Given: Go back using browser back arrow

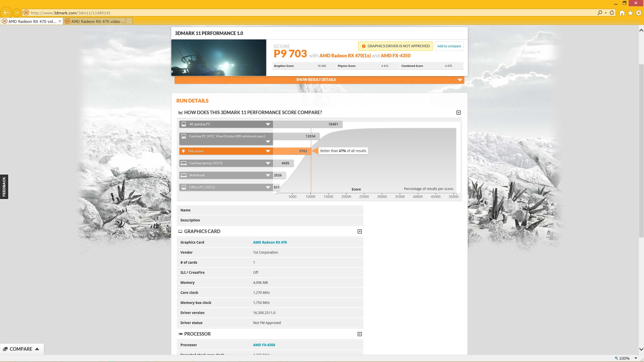Looking at the screenshot, I should tap(6, 13).
